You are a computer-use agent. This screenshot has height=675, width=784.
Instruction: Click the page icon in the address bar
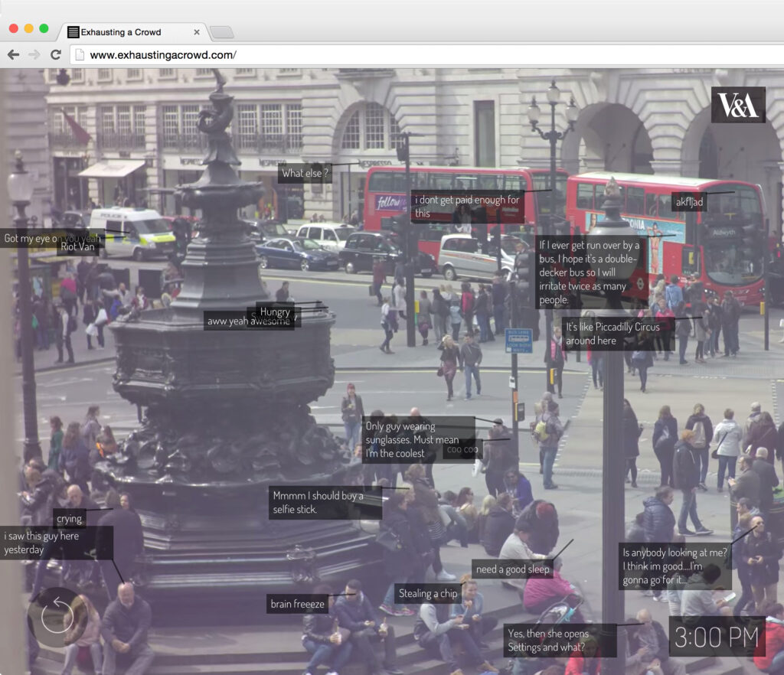(79, 55)
